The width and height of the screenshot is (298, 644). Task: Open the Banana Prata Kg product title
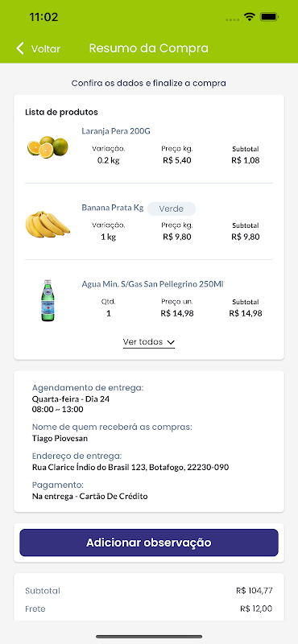pos(113,208)
